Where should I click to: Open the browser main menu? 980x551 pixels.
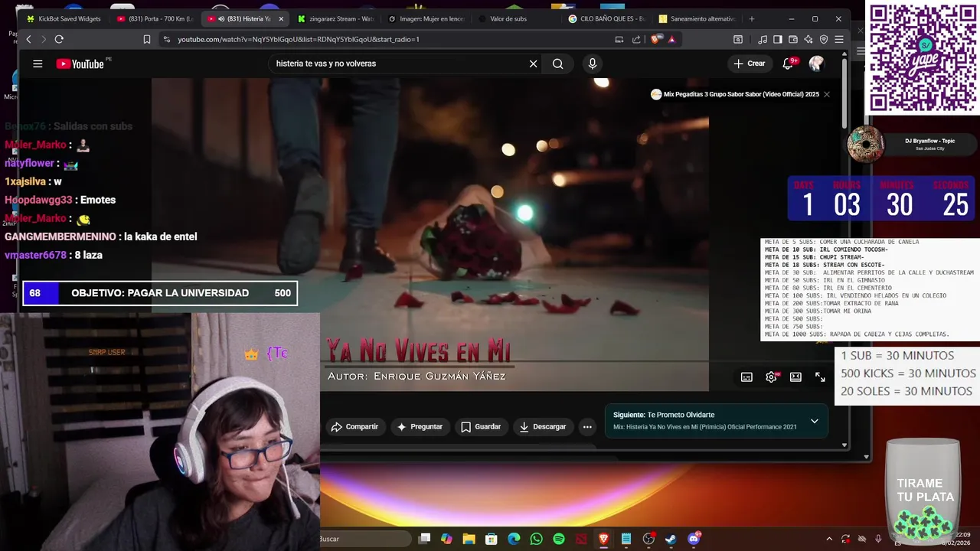pos(839,39)
